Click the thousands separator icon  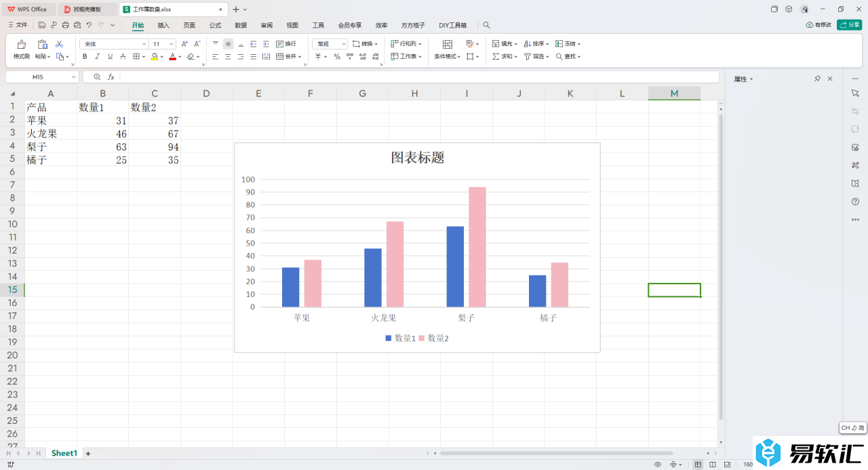point(349,57)
